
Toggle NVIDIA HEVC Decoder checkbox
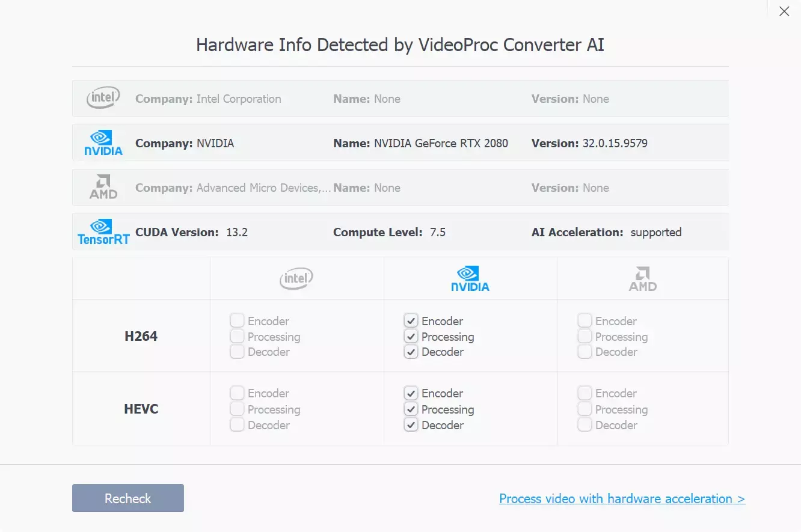tap(411, 425)
